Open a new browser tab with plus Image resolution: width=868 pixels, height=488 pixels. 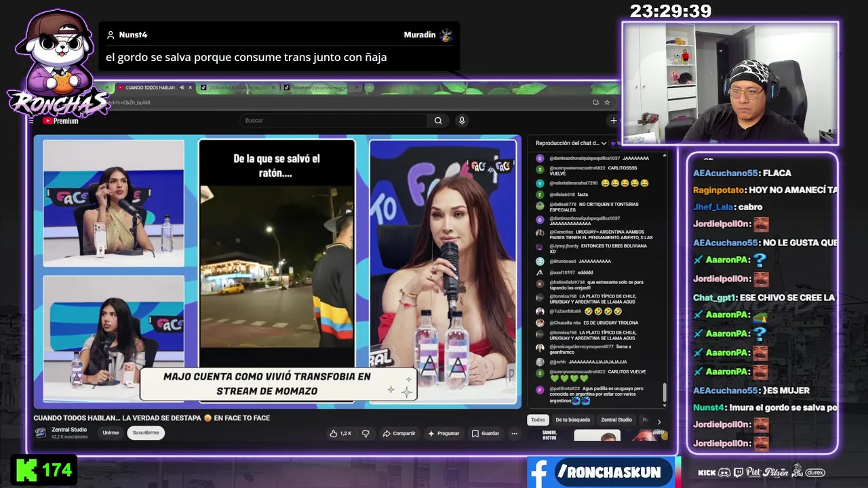click(370, 87)
